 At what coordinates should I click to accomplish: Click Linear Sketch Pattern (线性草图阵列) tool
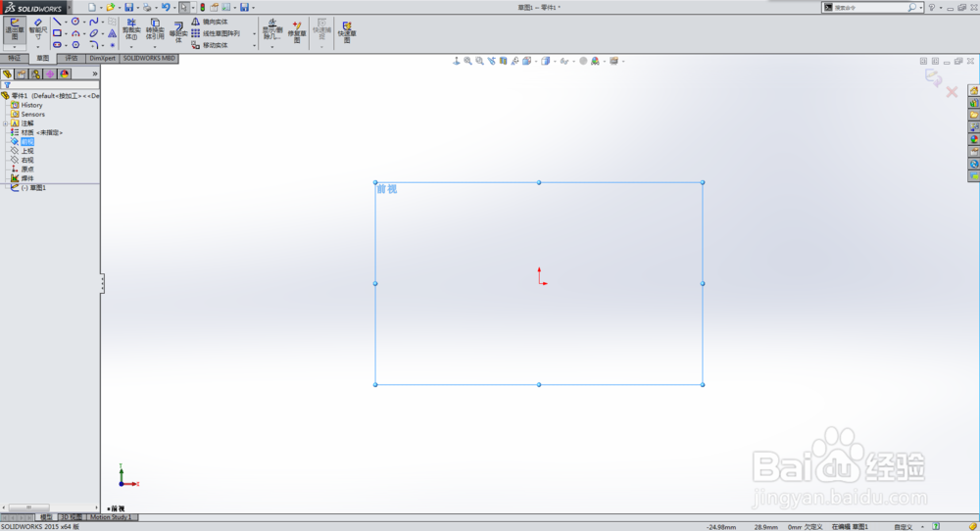[216, 33]
